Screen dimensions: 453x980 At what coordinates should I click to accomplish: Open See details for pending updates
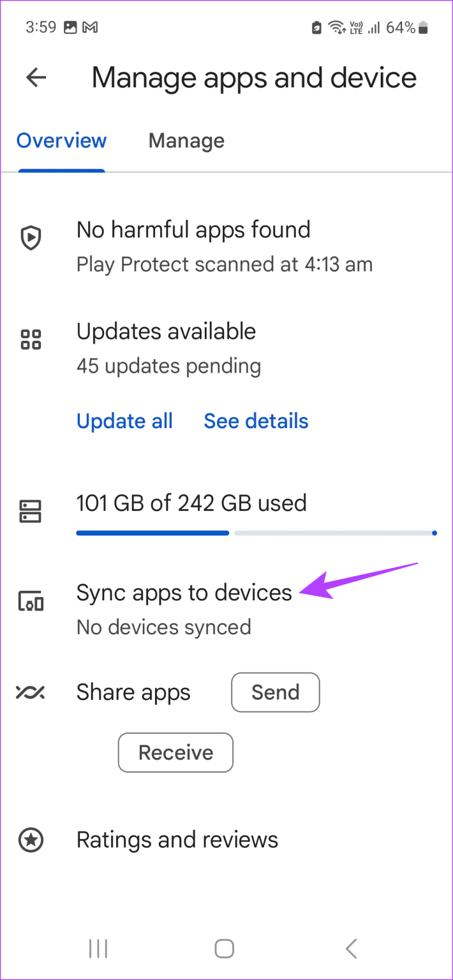pos(256,421)
